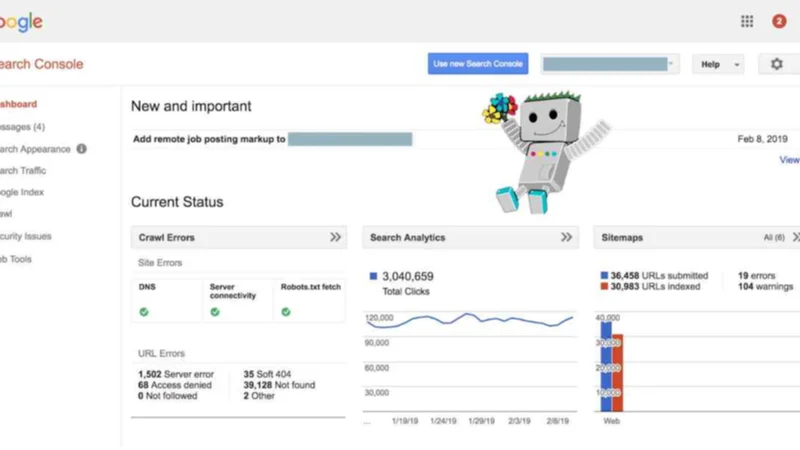The image size is (800, 450).
Task: Open Security Issues in the sidebar
Action: [x=26, y=236]
